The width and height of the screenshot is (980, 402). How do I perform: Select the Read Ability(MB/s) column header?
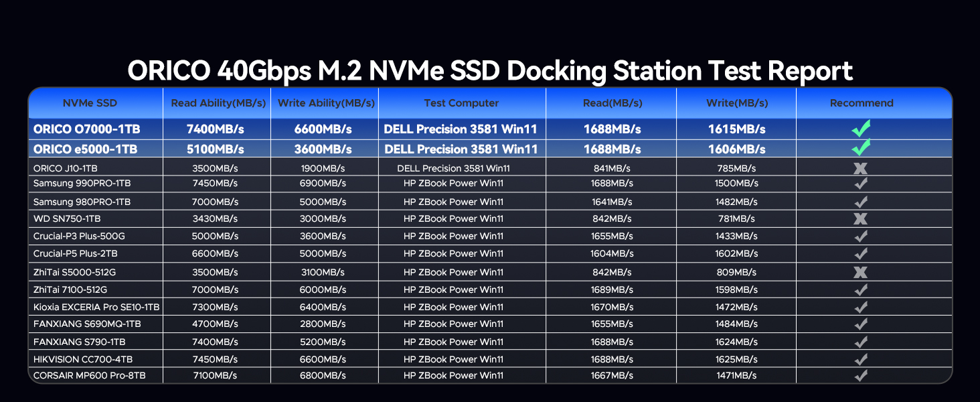218,103
